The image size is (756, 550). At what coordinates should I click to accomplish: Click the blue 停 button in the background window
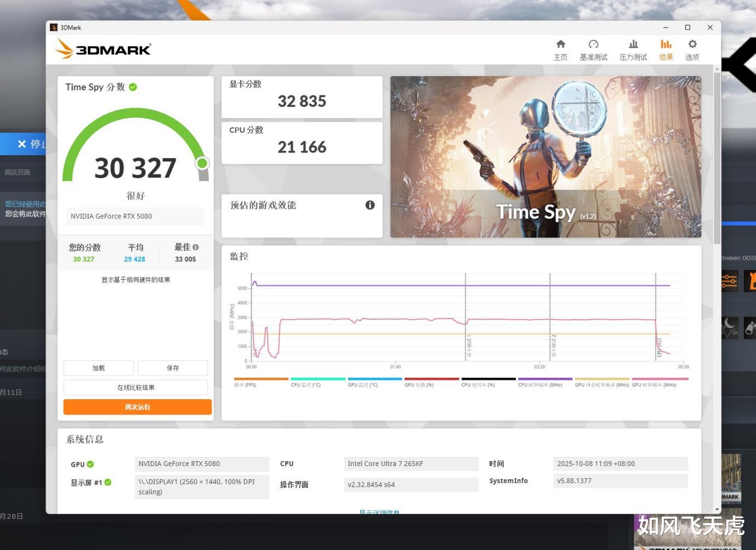click(x=23, y=144)
